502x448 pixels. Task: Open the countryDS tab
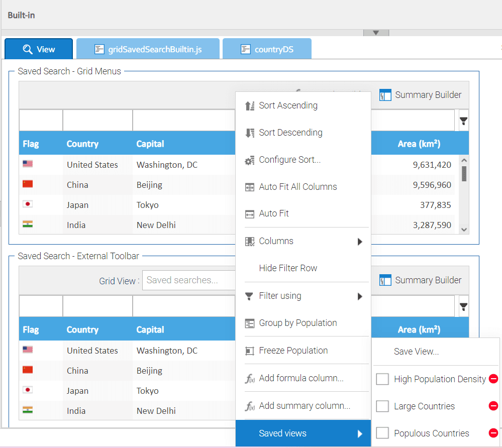point(267,49)
